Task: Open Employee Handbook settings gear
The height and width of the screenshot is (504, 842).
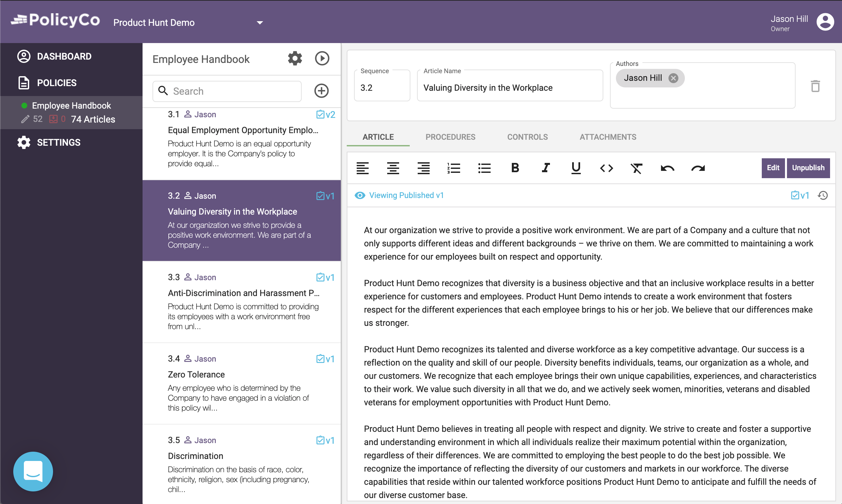Action: 295,58
